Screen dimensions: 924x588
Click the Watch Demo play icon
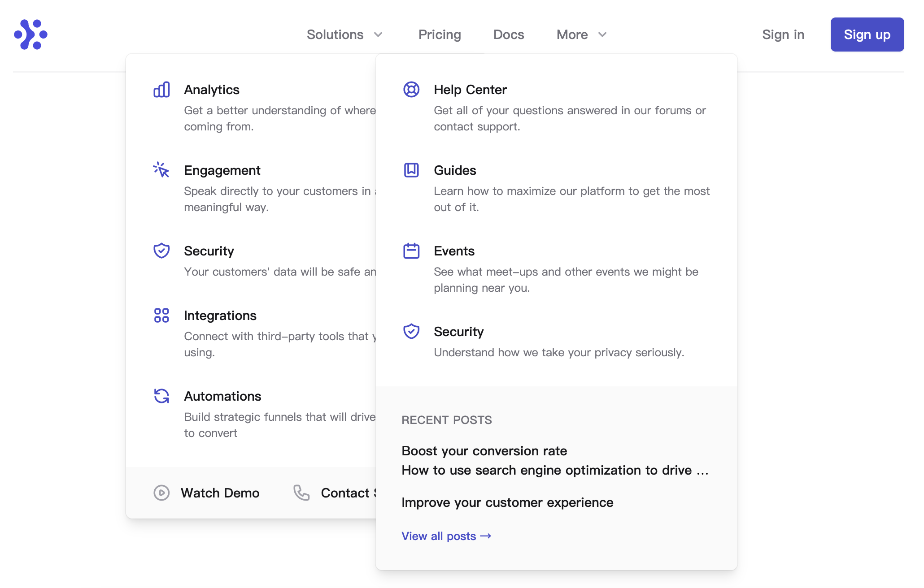161,493
